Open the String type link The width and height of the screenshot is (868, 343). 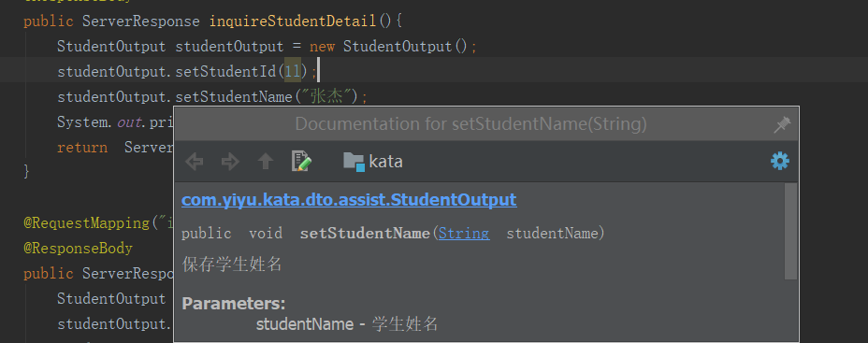click(x=464, y=234)
